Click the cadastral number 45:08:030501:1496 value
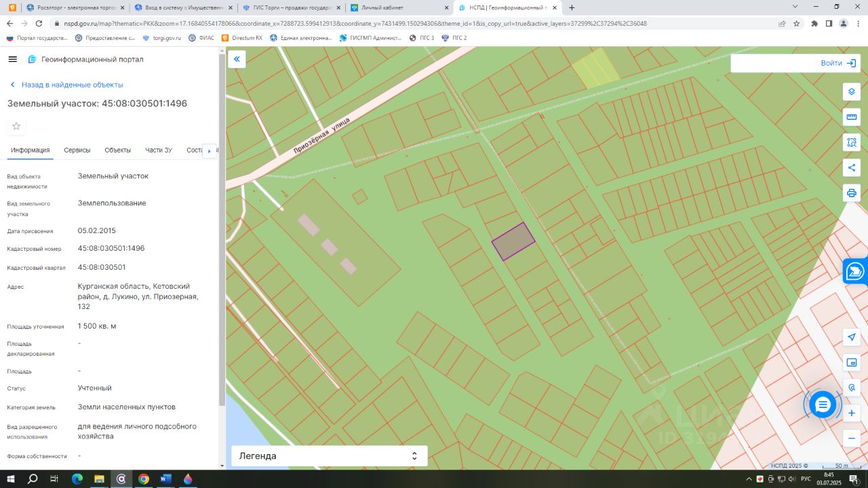Screen dimensions: 868x488 [x=111, y=249]
